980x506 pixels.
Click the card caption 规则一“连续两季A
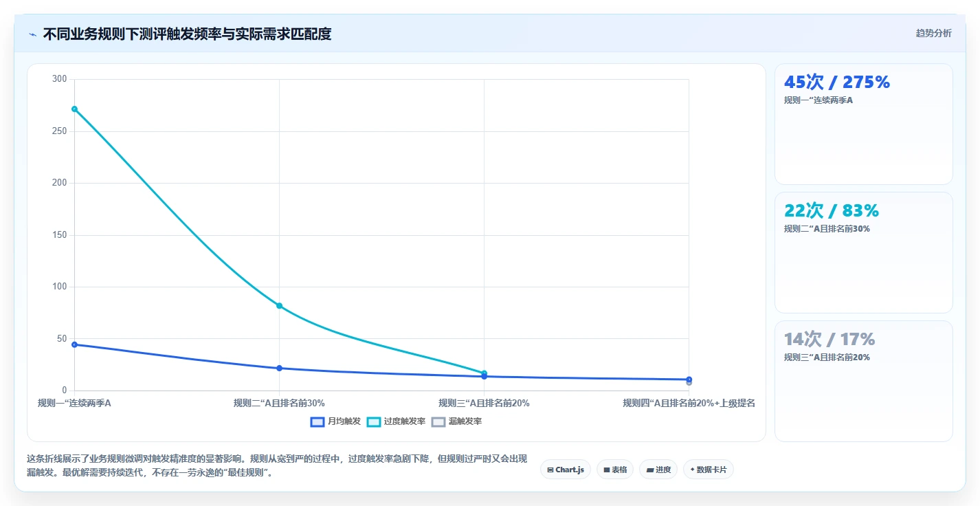818,100
